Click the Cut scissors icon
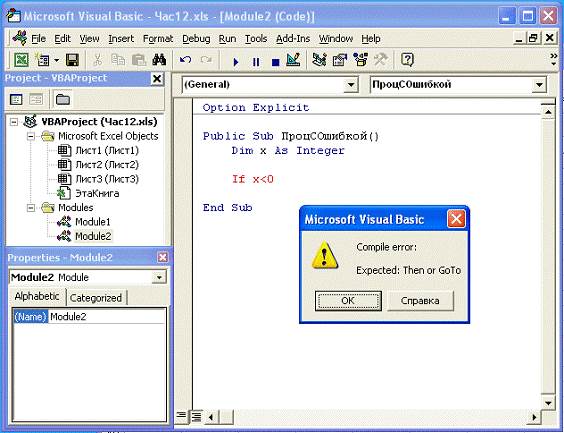The image size is (564, 433). click(97, 60)
